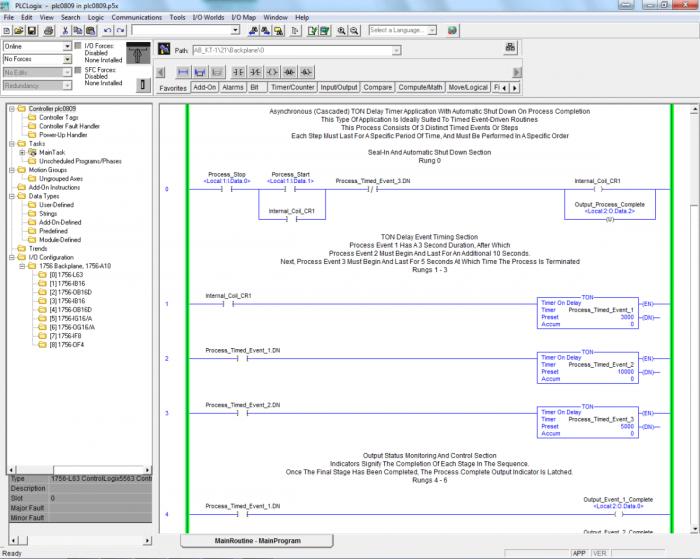Click the Print icon in the toolbar
Screen dimensions: 700x559
click(x=48, y=31)
